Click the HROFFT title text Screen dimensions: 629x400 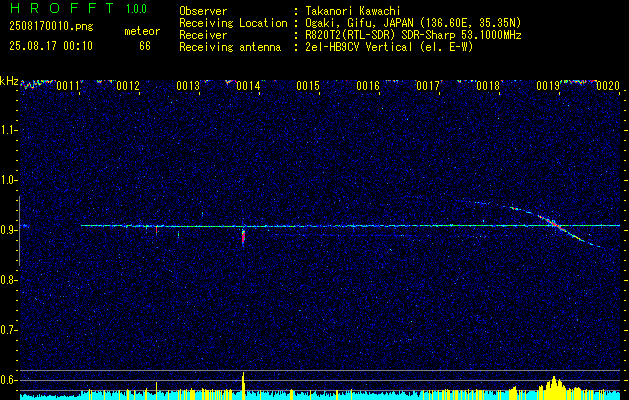click(62, 8)
